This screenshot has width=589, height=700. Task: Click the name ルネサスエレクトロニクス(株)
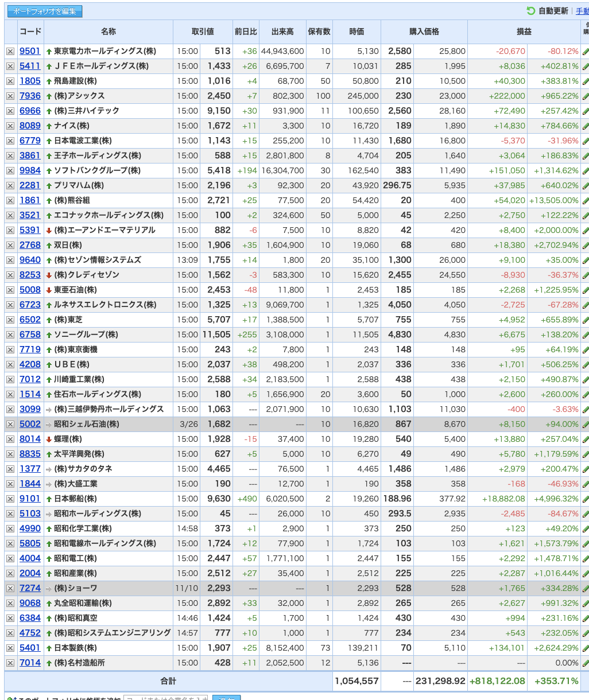(105, 305)
